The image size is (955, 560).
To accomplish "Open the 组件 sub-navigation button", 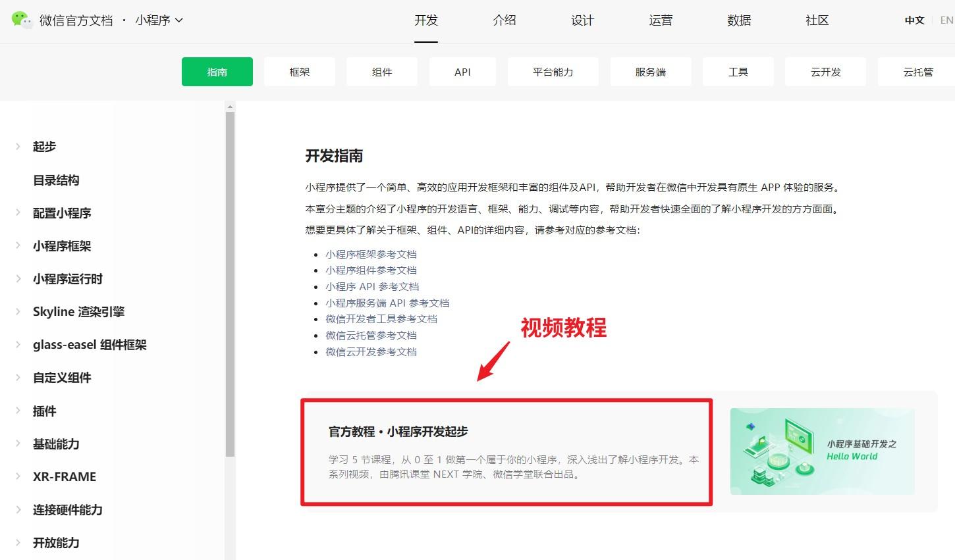I will pos(382,72).
